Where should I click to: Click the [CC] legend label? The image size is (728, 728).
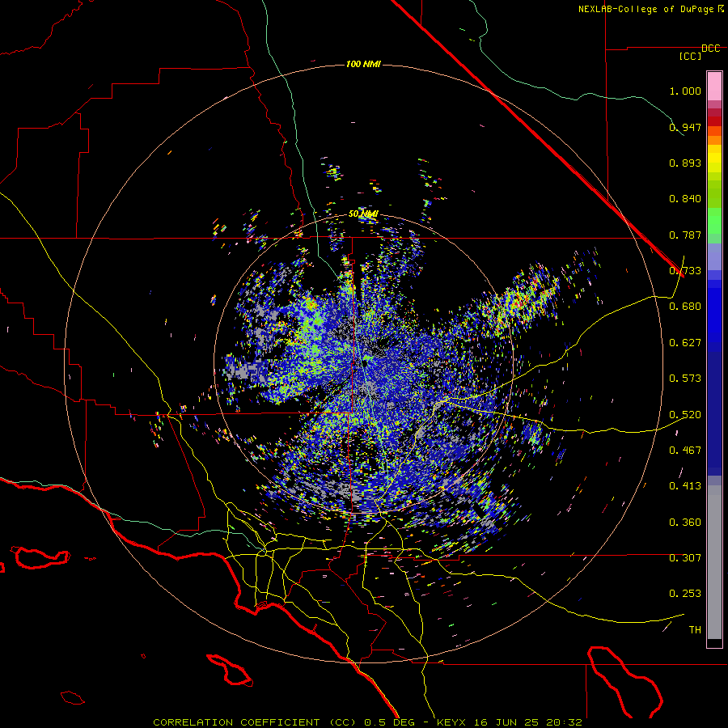click(691, 56)
